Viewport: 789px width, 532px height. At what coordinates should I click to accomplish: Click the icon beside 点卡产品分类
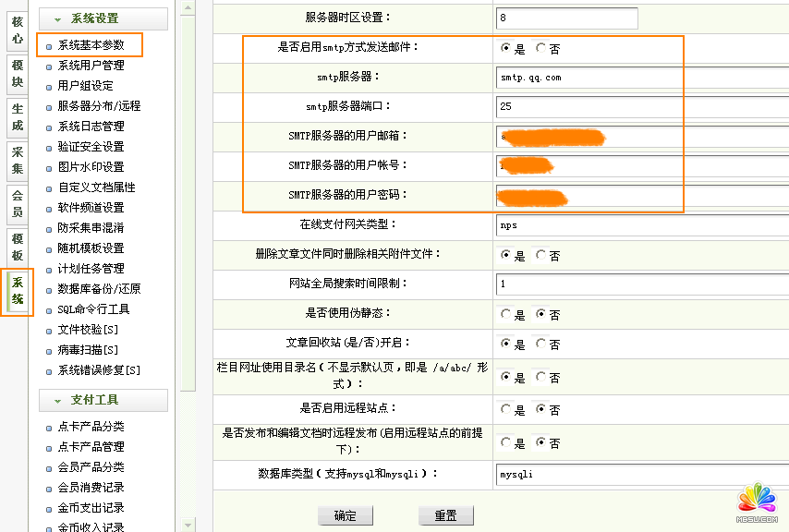coord(49,427)
